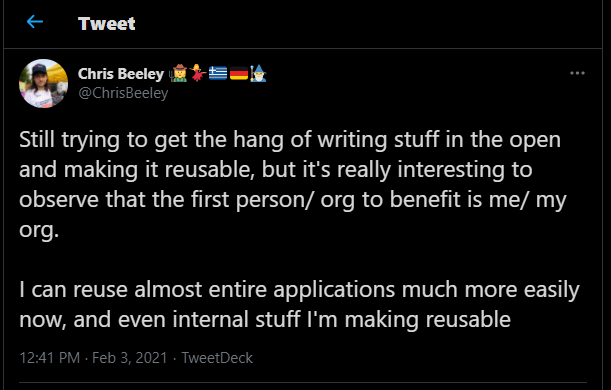Click the German flag emoji

coord(239,73)
